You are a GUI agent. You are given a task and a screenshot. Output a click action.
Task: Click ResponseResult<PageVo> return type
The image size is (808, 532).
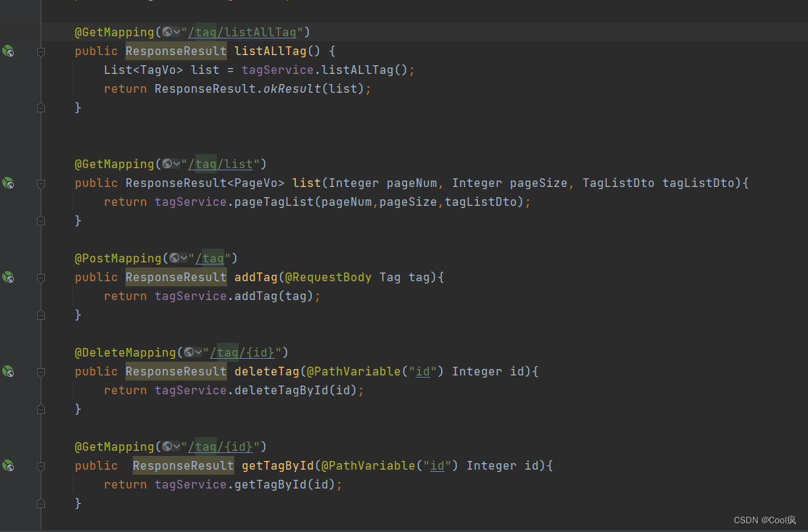(205, 183)
